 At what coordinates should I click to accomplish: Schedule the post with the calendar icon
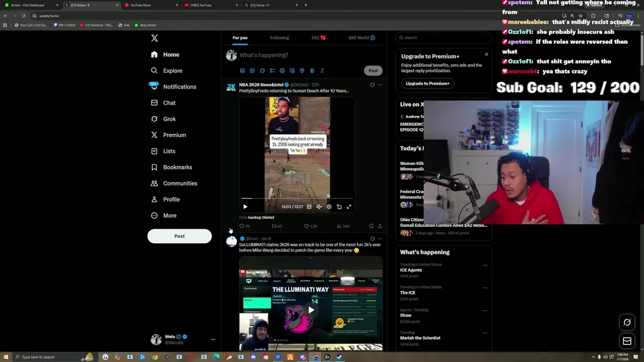pos(292,71)
